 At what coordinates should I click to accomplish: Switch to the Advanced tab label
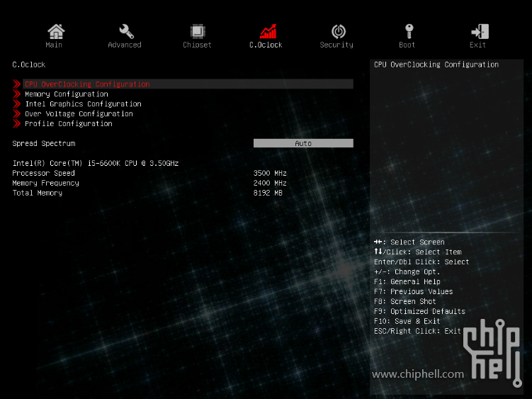pos(125,45)
